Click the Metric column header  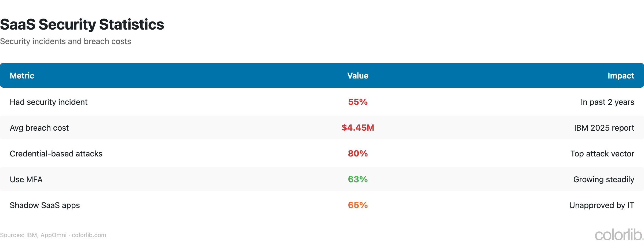coord(22,76)
